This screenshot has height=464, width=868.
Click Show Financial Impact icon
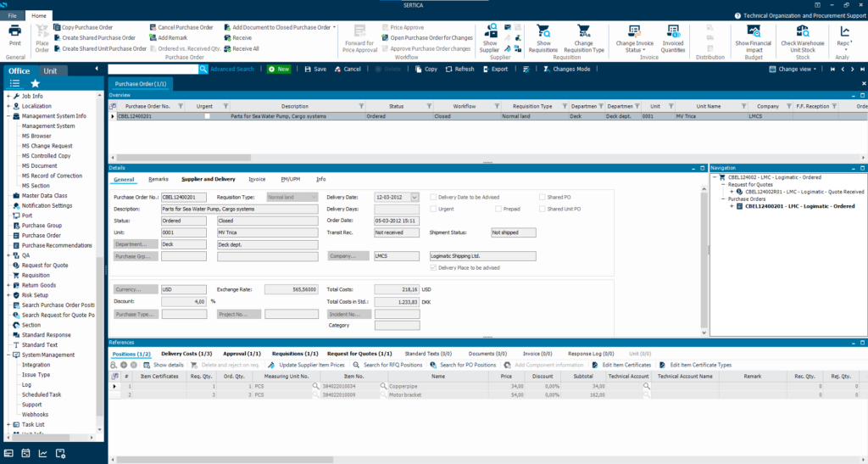(x=754, y=38)
